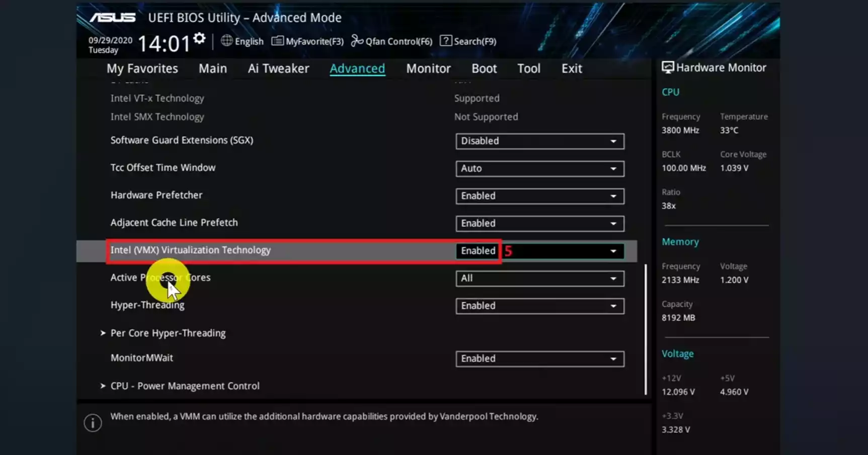Switch to the Ai Tweaker tab
868x455 pixels.
click(x=278, y=68)
